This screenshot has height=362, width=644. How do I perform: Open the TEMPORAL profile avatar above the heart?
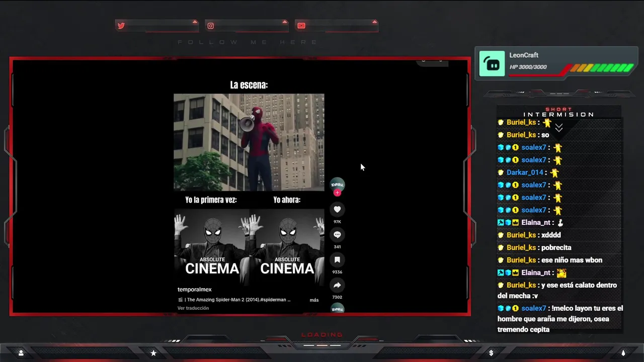tap(337, 185)
